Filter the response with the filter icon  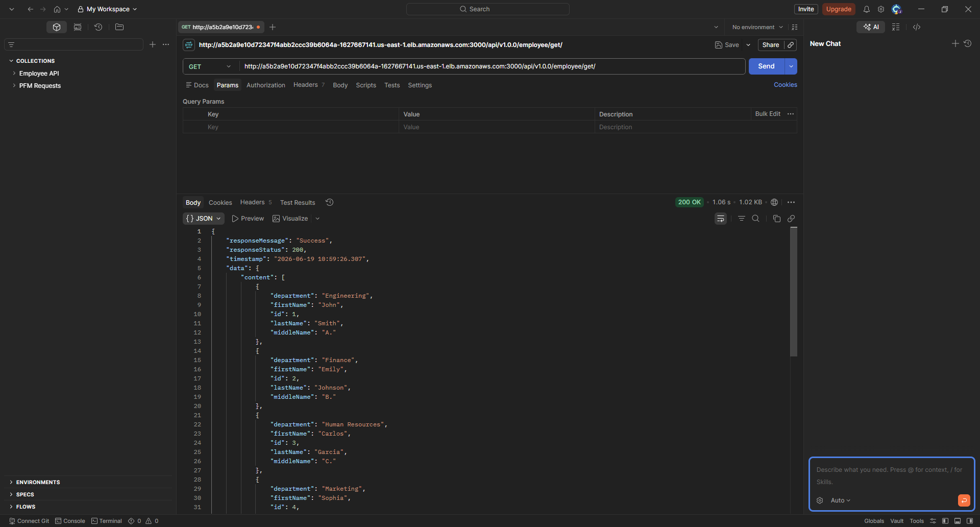point(741,219)
